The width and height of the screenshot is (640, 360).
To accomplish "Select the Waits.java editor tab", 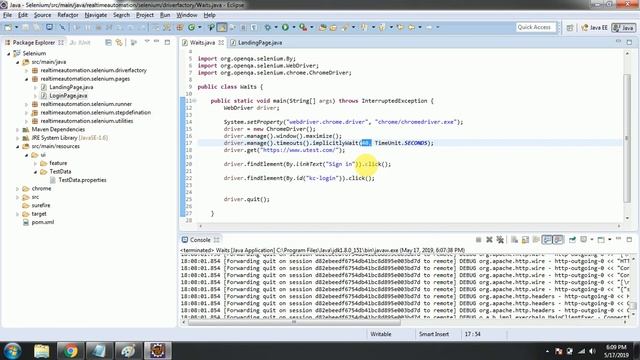I will click(202, 42).
